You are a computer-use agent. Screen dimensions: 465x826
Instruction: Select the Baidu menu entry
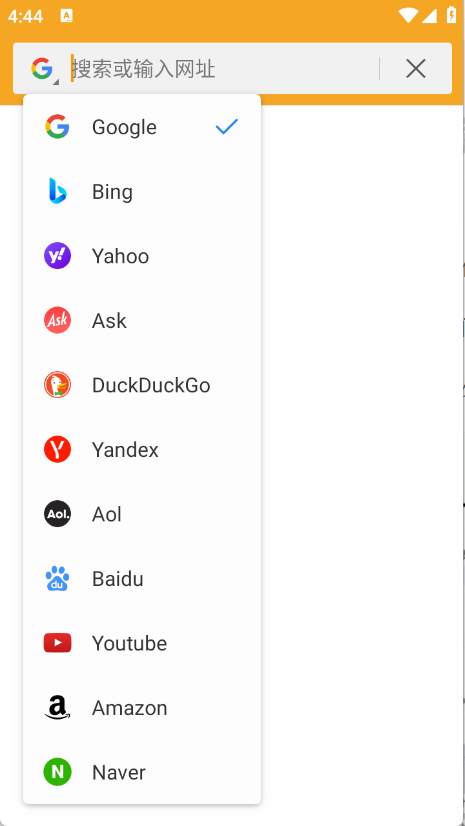point(142,578)
